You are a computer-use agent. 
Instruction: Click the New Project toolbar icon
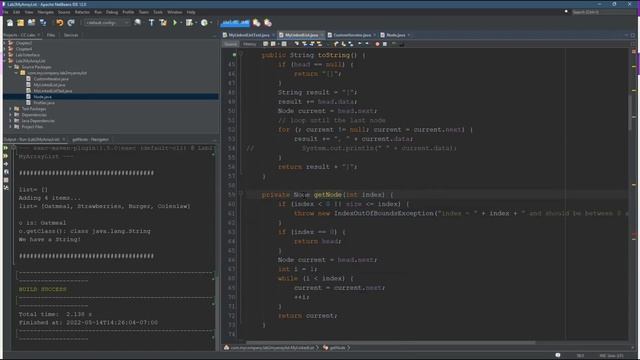(x=20, y=23)
